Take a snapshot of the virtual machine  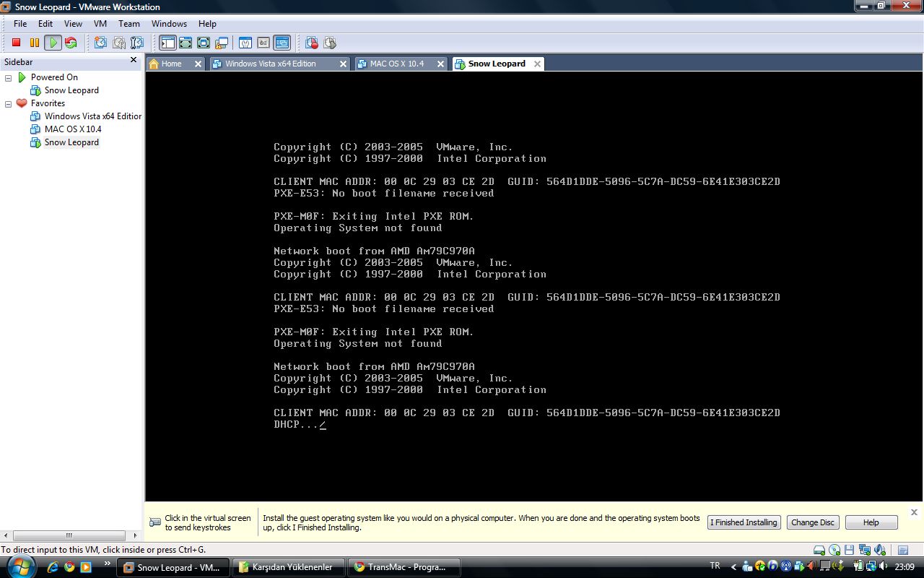tap(100, 43)
